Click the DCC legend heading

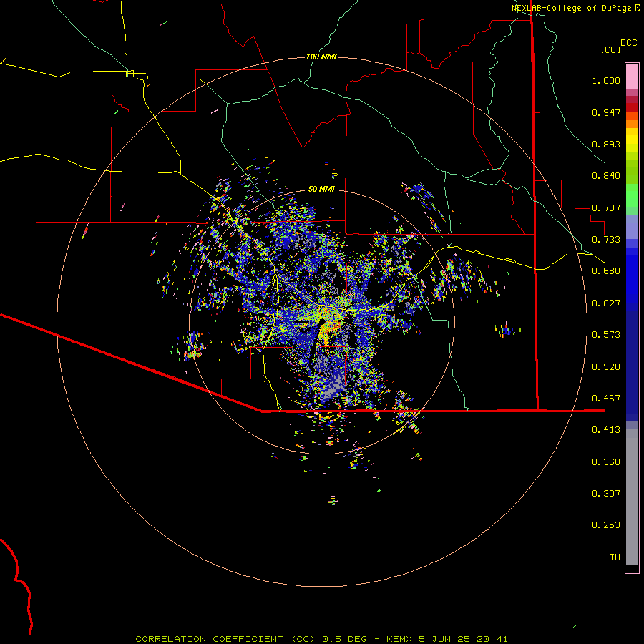(628, 43)
